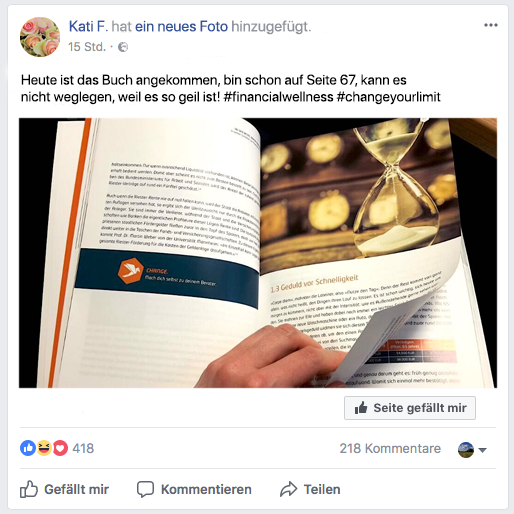The image size is (514, 514).
Task: Open the posted book photo
Action: pos(258,253)
